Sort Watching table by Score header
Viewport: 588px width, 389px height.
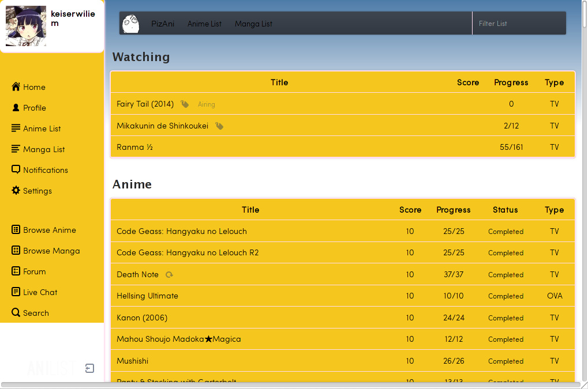(467, 82)
